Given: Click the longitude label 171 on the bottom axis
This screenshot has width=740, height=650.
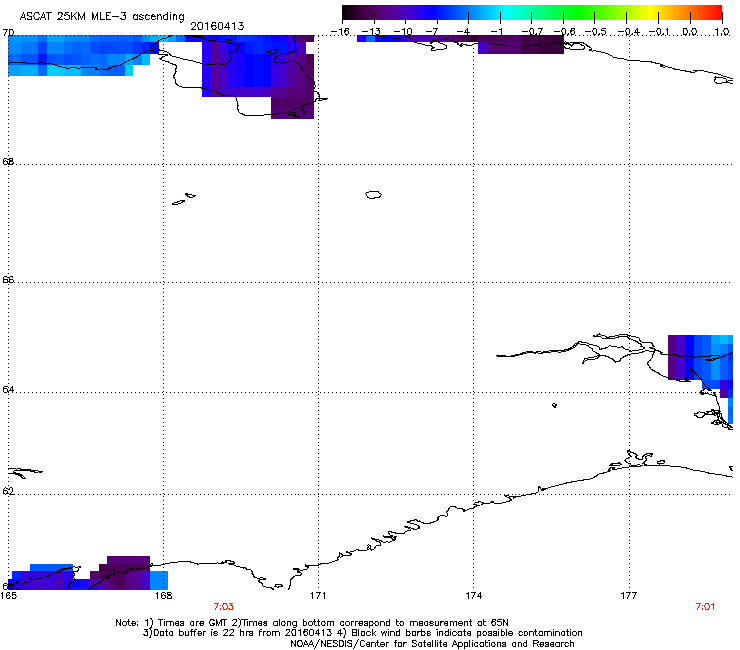Looking at the screenshot, I should (318, 595).
